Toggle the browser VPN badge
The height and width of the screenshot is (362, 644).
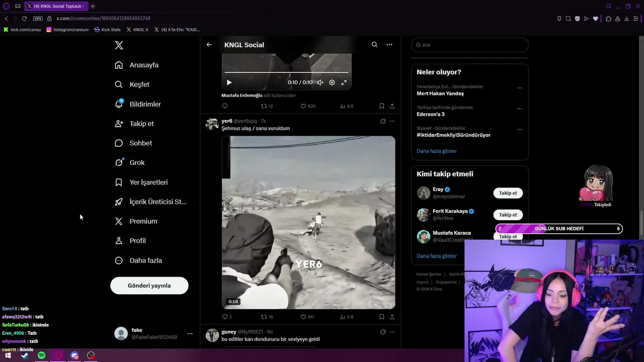pos(38,19)
